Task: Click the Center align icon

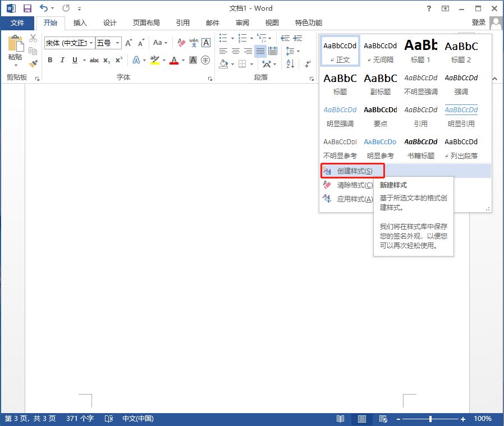Action: 236,51
